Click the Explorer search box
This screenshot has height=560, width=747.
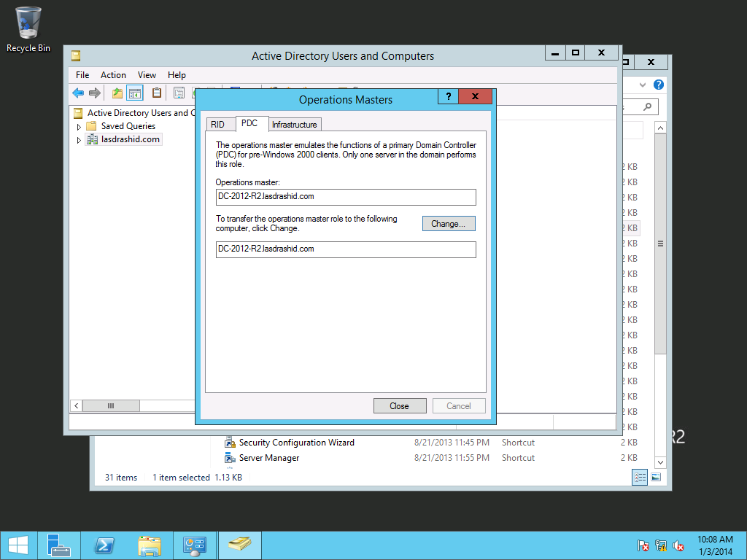tap(639, 106)
